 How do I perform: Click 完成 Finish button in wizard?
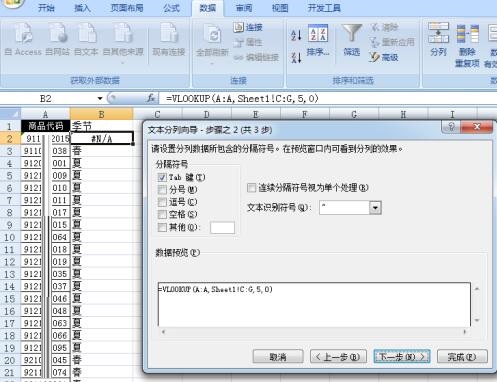click(462, 357)
